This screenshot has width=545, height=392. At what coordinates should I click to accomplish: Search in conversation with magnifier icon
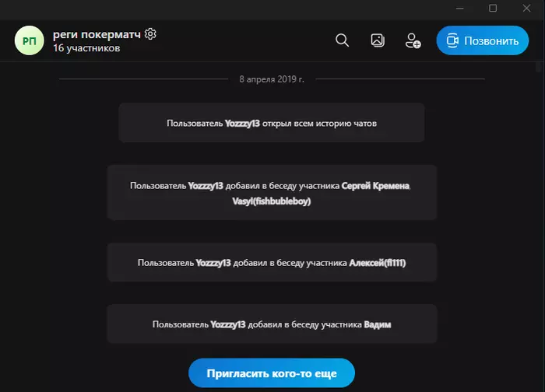342,40
